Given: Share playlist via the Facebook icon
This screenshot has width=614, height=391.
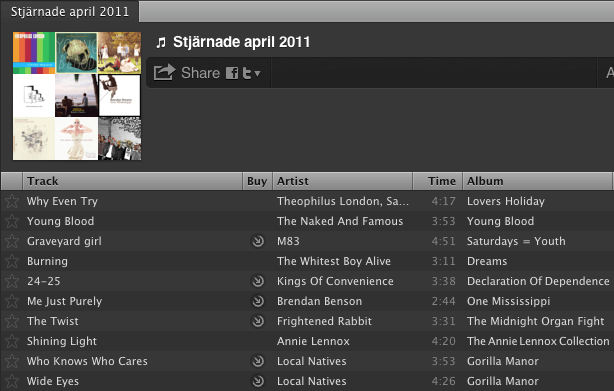Looking at the screenshot, I should (232, 73).
